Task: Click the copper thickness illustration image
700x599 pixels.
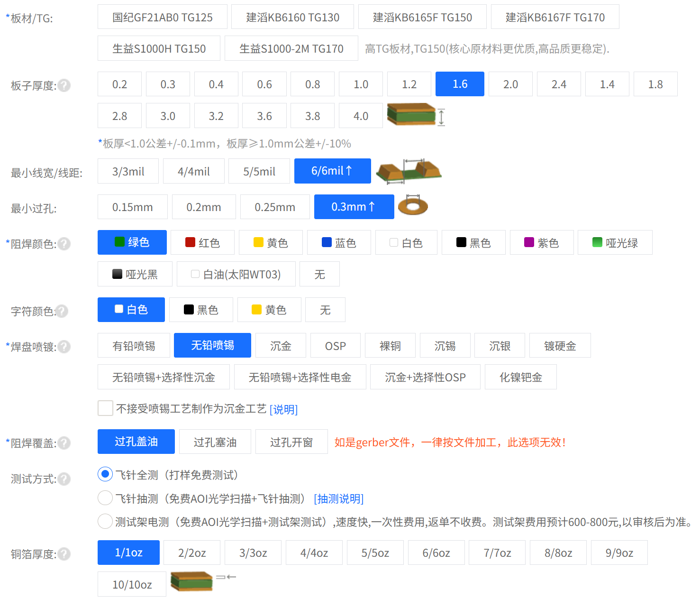Action: (191, 581)
